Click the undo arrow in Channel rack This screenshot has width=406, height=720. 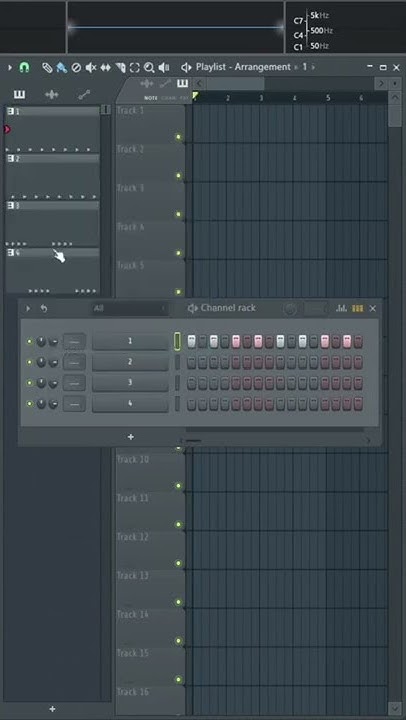pyautogui.click(x=44, y=308)
